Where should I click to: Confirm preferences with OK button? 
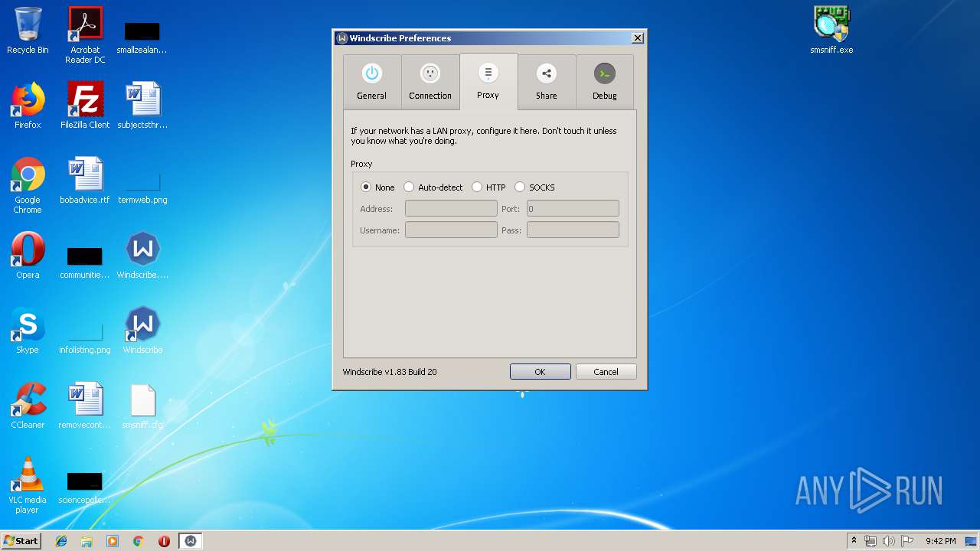[x=540, y=371]
